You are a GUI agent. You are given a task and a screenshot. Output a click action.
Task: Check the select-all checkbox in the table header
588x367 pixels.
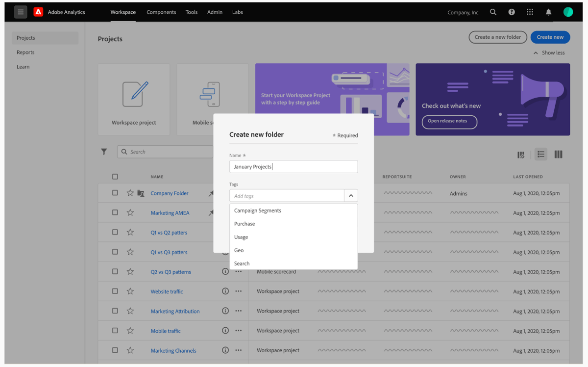tap(115, 176)
